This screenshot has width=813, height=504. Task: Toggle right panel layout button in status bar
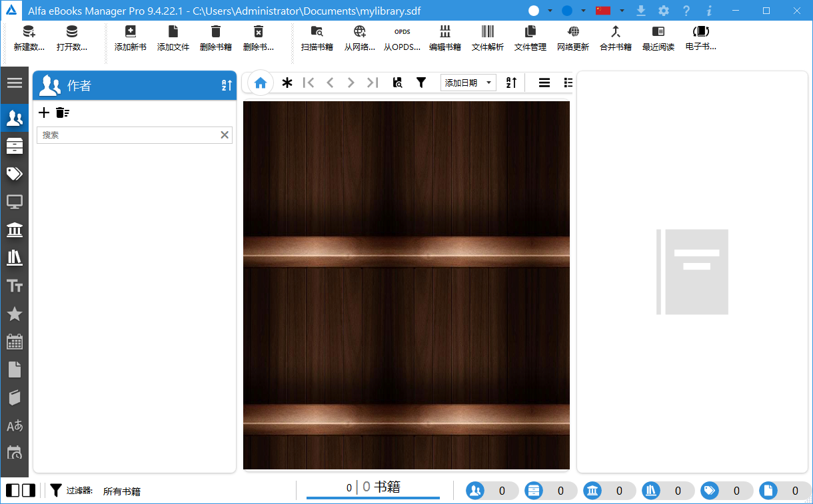29,491
